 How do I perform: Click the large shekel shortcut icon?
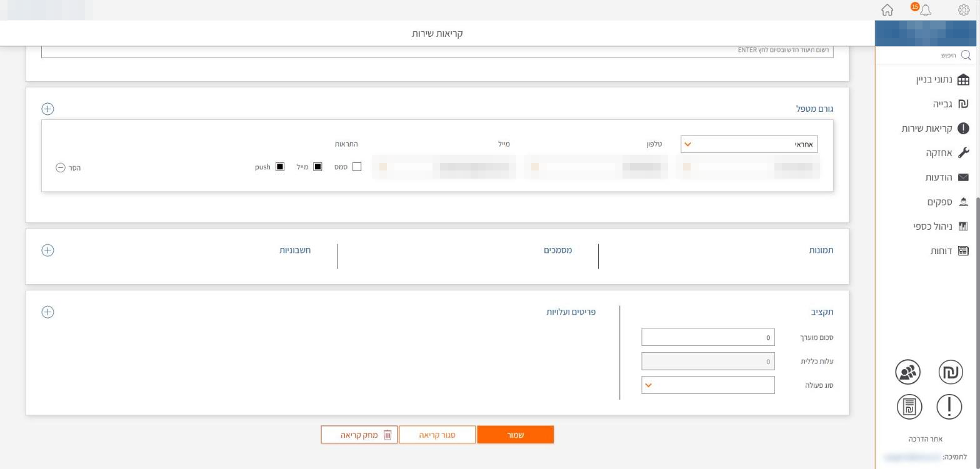[x=950, y=372]
